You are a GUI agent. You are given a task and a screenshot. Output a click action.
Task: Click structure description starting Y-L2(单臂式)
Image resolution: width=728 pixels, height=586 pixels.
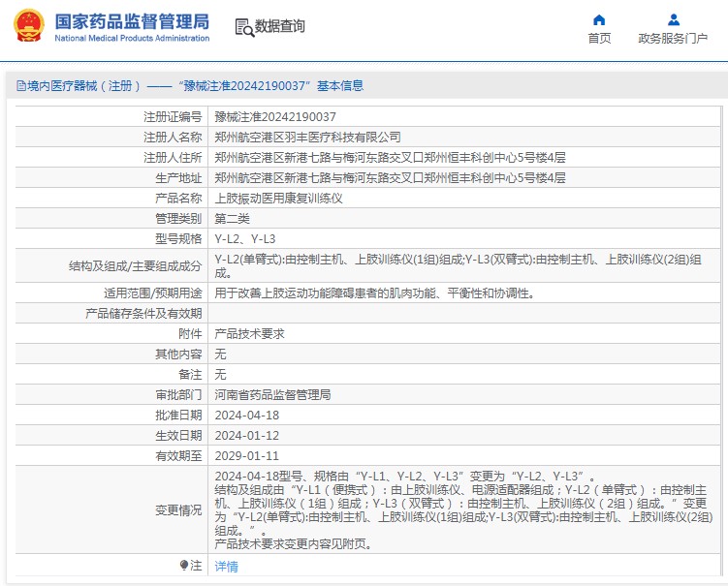tap(459, 266)
